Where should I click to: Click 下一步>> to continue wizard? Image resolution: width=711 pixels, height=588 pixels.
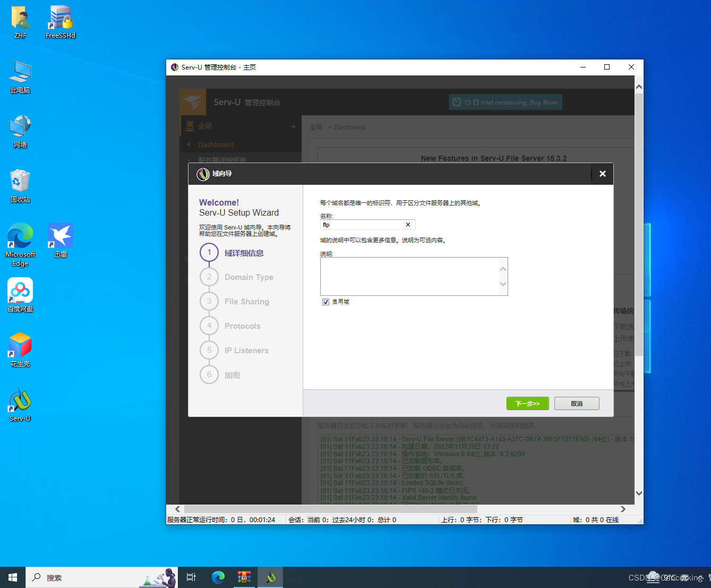click(528, 404)
